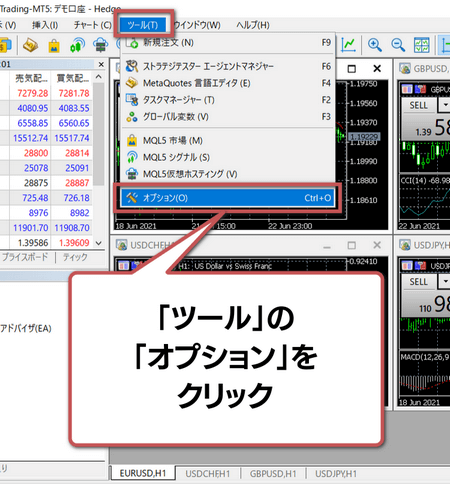Zoom in on the chart
The width and height of the screenshot is (450, 484).
tap(374, 45)
